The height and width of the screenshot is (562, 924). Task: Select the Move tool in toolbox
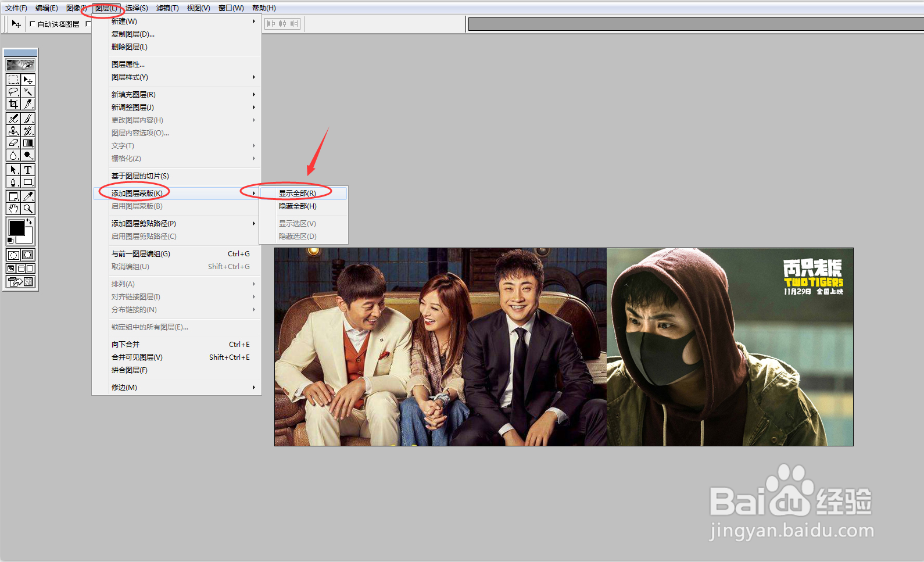28,80
